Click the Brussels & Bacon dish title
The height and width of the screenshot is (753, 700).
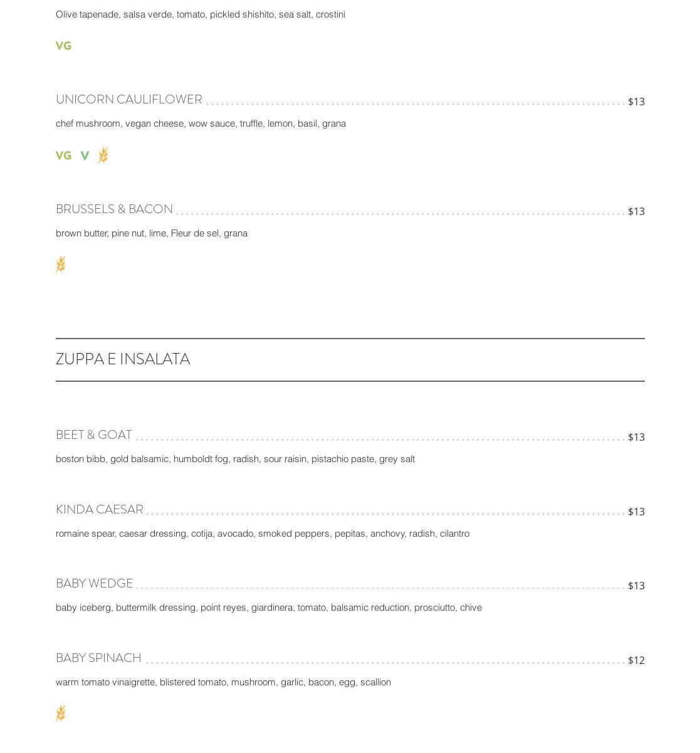tap(114, 209)
